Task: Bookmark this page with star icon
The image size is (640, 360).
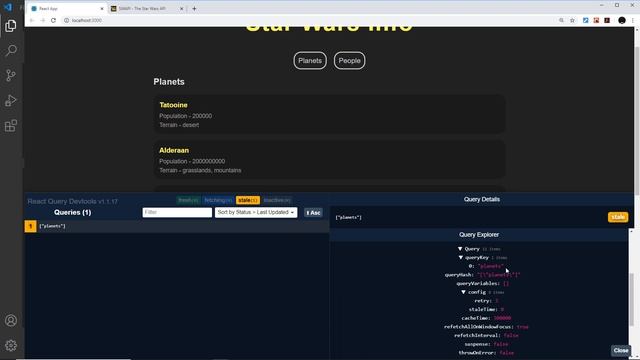Action: click(572, 20)
